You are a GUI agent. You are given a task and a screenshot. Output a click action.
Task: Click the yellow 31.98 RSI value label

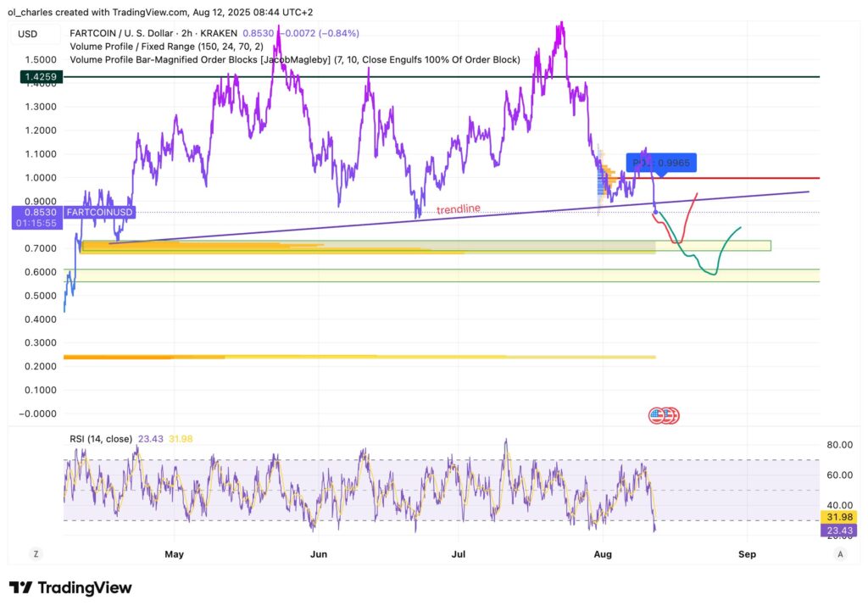(840, 516)
